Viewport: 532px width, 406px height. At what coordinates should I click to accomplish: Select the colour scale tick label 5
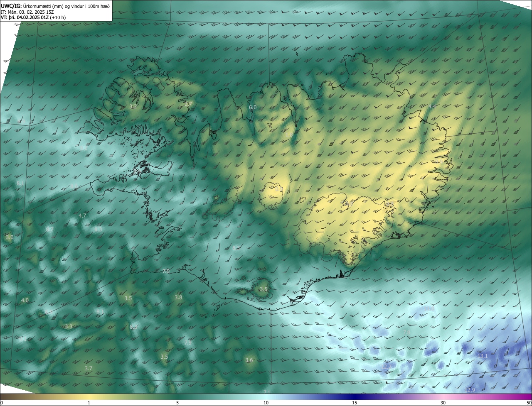click(177, 403)
